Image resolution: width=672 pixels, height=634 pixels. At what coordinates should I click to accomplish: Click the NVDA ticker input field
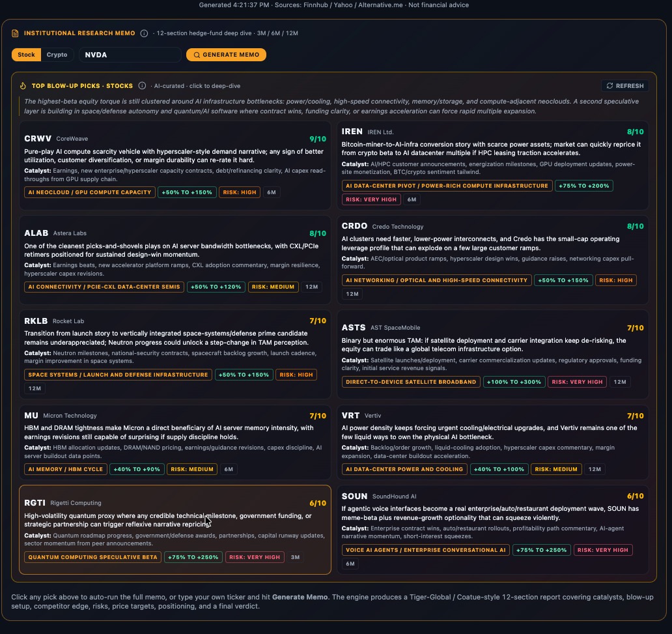[x=130, y=55]
